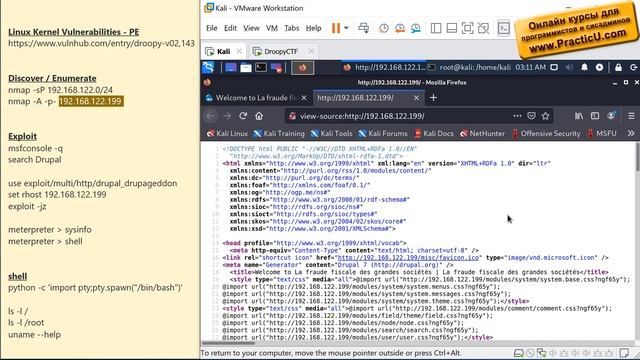Reload the current Firefox page
The image size is (640, 360).
click(x=243, y=116)
